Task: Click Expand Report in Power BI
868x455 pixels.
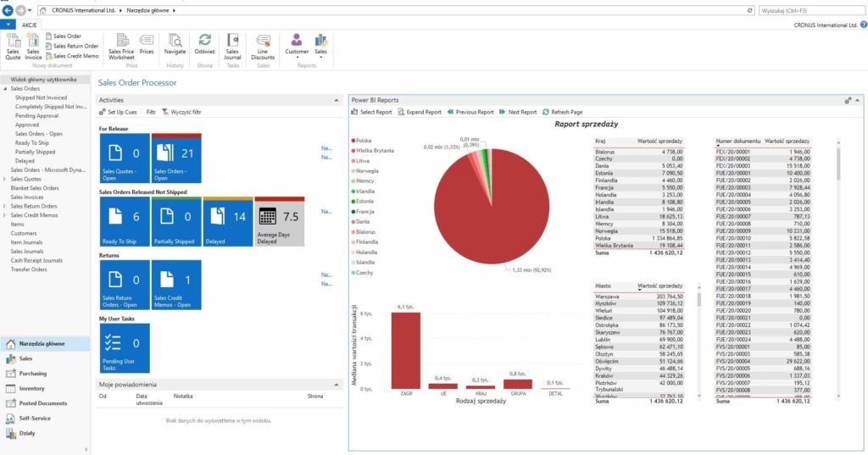Action: pos(420,112)
